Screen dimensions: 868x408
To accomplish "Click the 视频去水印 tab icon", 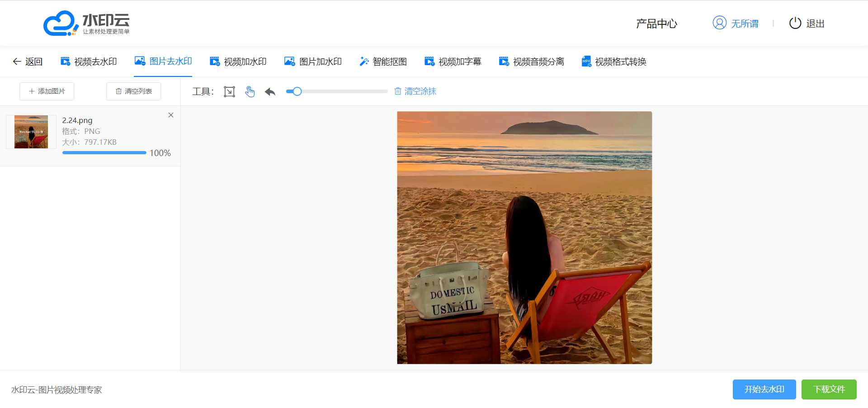I will [x=65, y=62].
